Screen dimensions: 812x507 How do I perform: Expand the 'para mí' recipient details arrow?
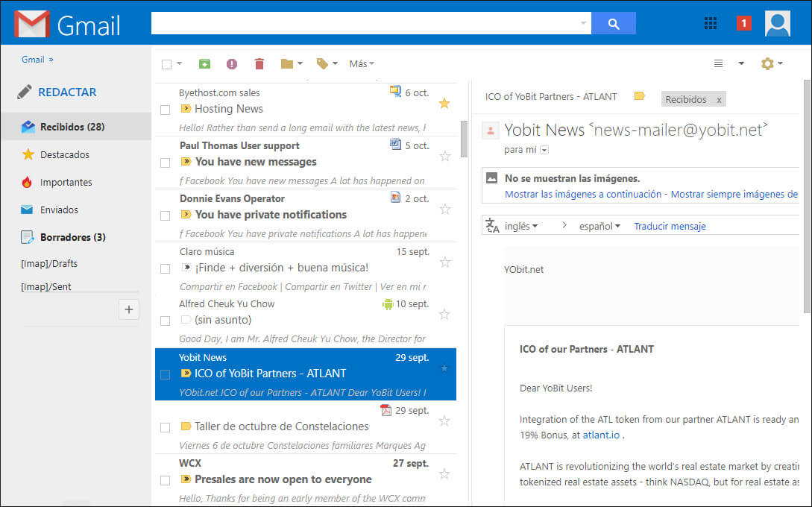tap(544, 150)
